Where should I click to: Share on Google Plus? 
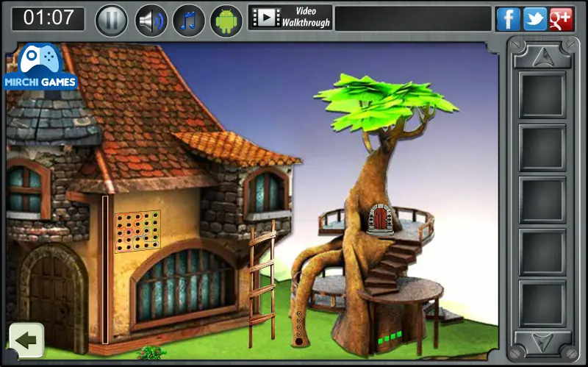561,19
